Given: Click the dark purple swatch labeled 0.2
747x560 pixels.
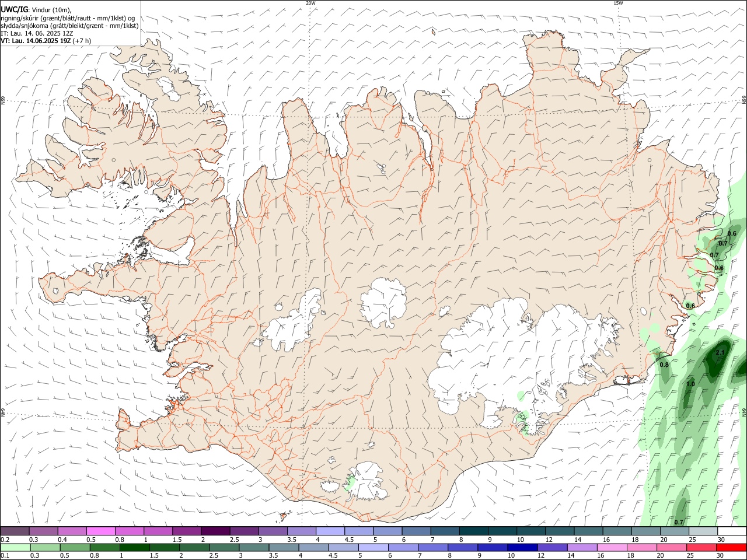Looking at the screenshot, I should click(x=15, y=531).
